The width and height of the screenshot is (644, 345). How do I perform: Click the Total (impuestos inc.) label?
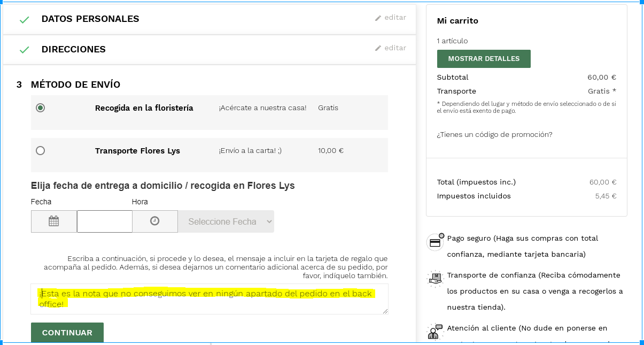[x=476, y=182]
